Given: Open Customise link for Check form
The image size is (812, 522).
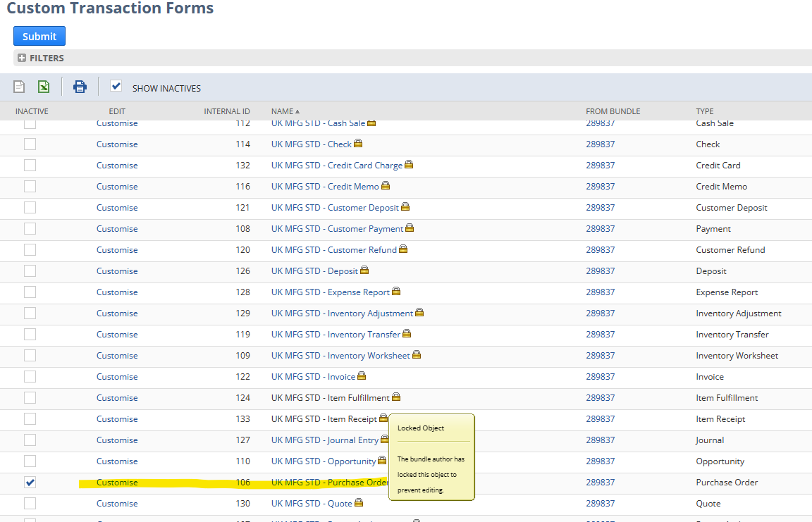Looking at the screenshot, I should click(x=117, y=144).
